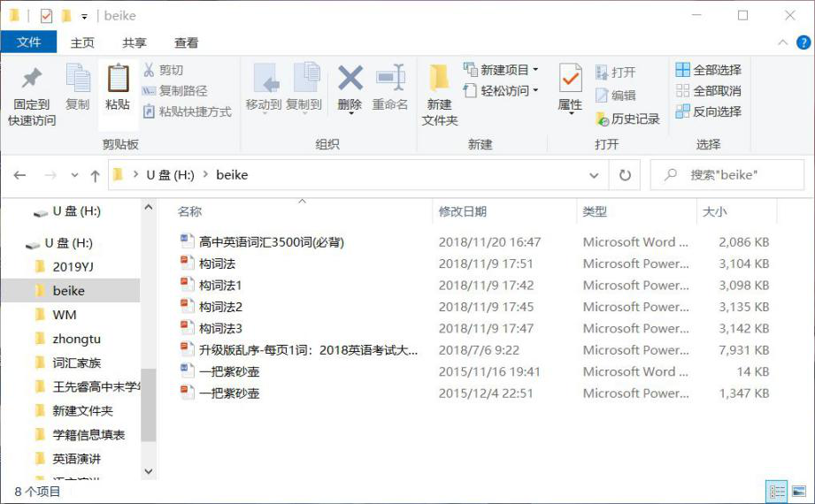The image size is (815, 504).
Task: Click the Rename (重命名) icon
Action: pos(389,80)
